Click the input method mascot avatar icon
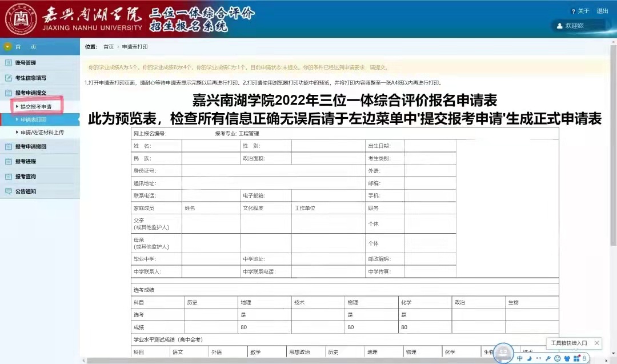 click(503, 353)
